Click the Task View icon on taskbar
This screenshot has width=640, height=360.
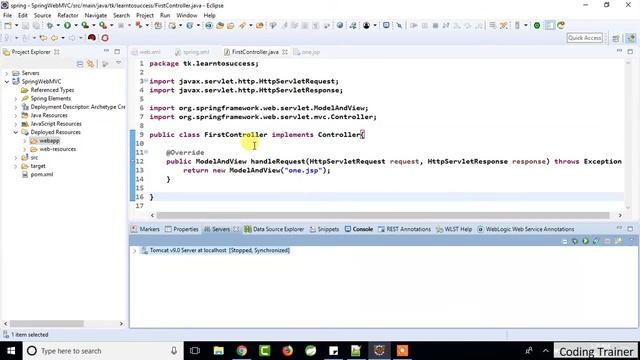(x=195, y=351)
